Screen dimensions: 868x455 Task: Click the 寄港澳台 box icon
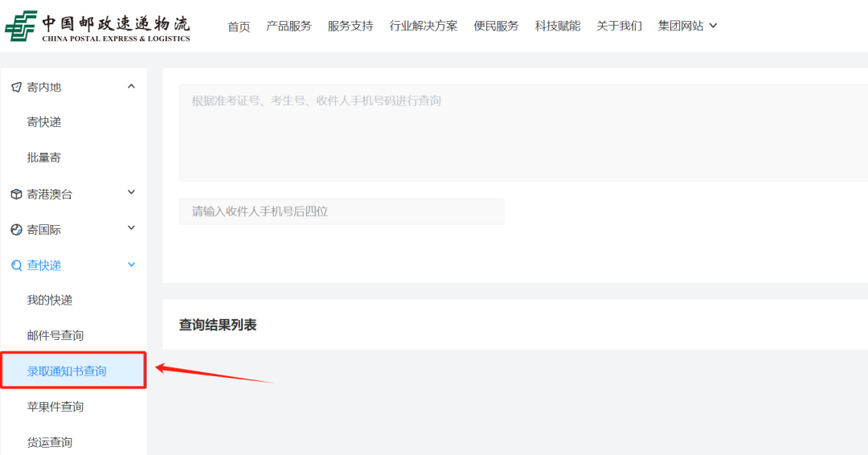pos(17,195)
